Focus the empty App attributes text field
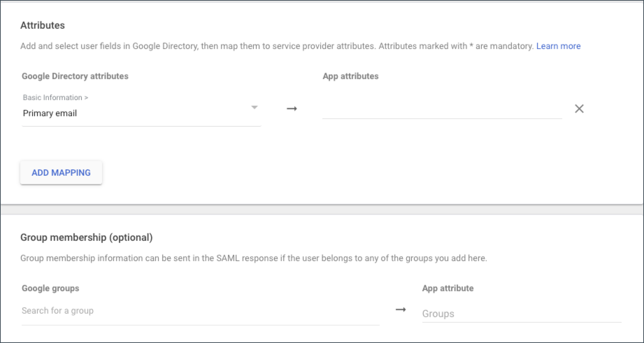Screen dimensions: 644x343 (x=442, y=110)
